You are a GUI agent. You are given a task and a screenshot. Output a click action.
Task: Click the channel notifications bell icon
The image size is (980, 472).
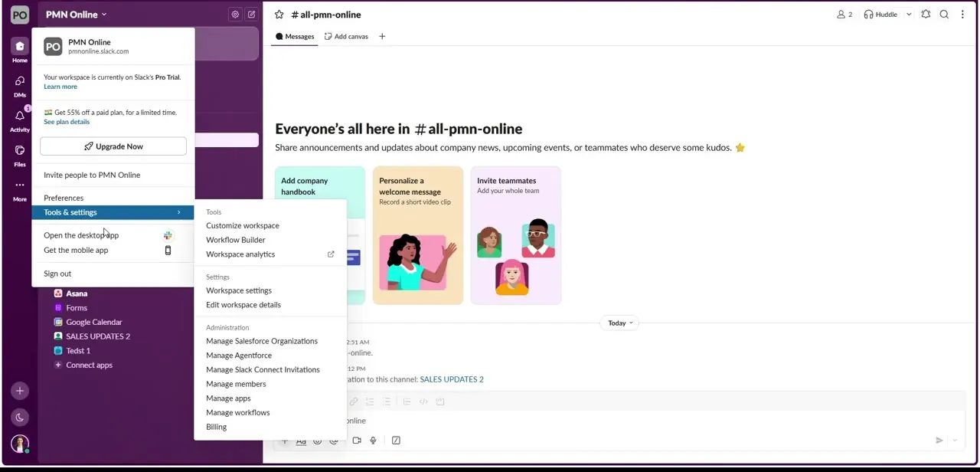pos(926,15)
